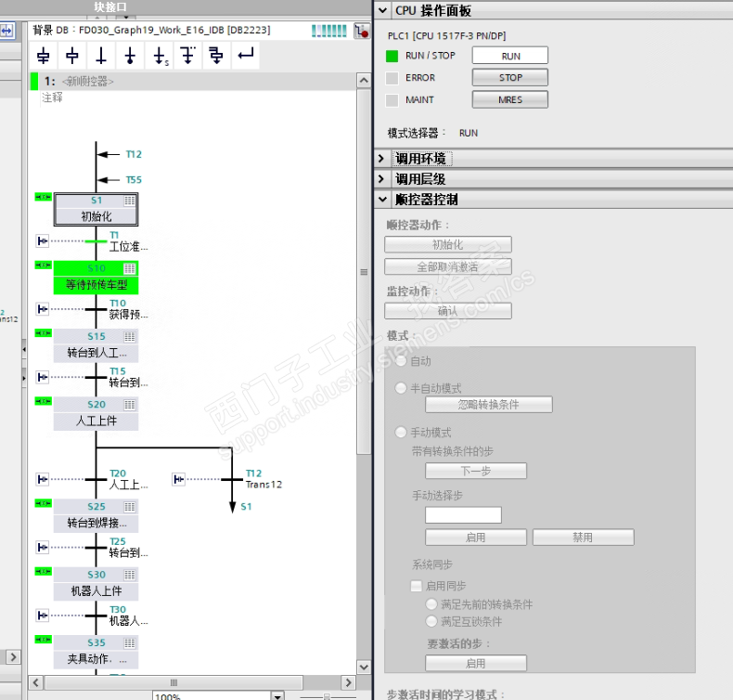
Task: Click the 忽略转换条件 button
Action: pos(488,405)
